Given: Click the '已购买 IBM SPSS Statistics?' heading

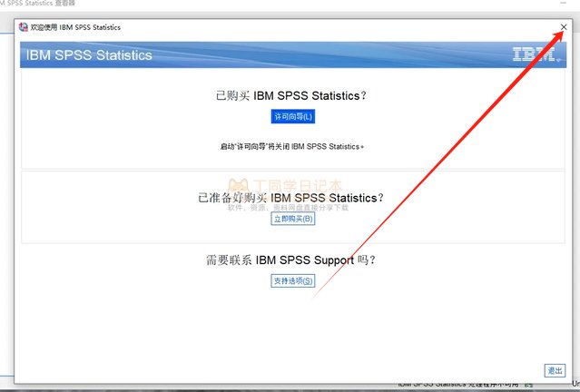Looking at the screenshot, I should [x=291, y=96].
